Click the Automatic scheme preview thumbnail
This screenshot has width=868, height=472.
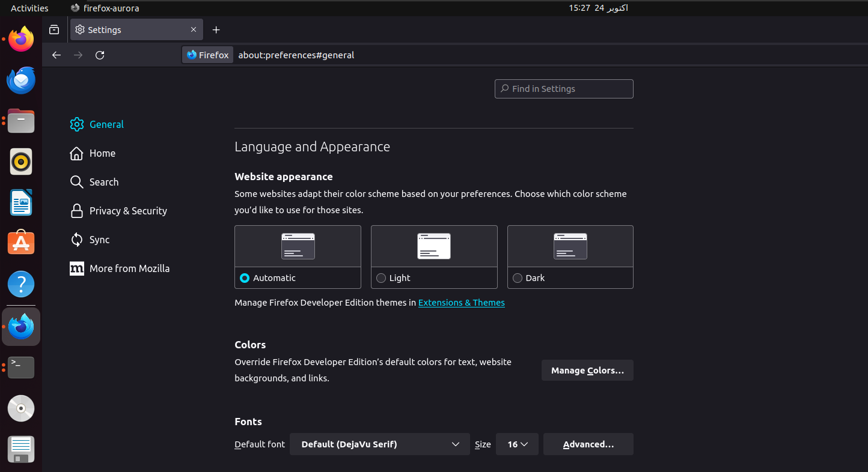[x=298, y=246]
